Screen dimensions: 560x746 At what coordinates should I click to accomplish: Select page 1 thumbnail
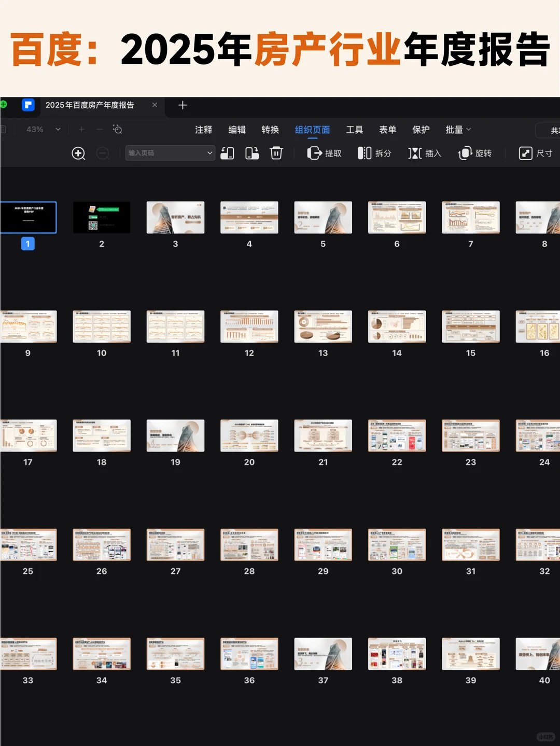click(x=28, y=217)
